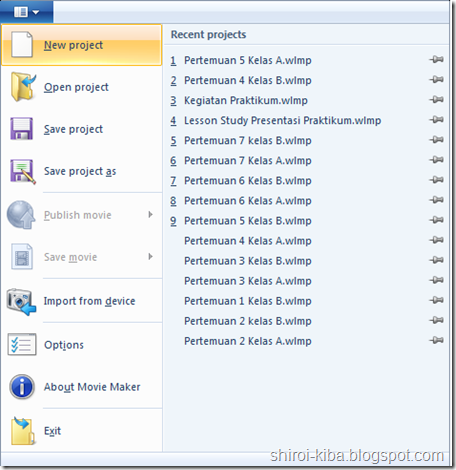Pin Pertemuan 4 Kelas A.wlmp
The height and width of the screenshot is (470, 456).
click(x=436, y=240)
